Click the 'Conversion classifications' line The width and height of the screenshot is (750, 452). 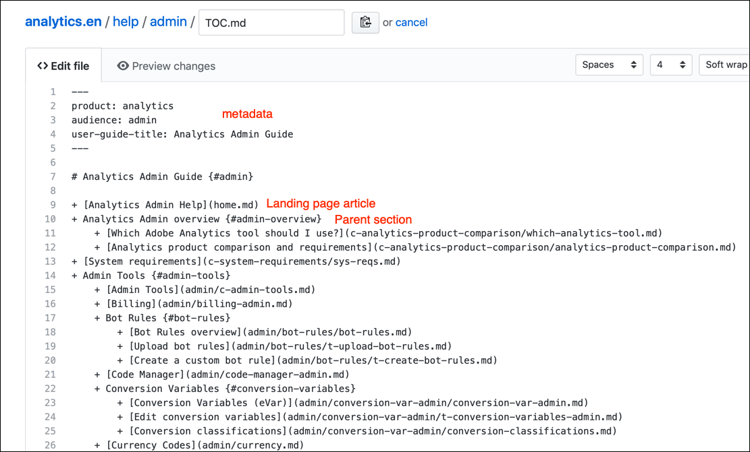click(367, 431)
